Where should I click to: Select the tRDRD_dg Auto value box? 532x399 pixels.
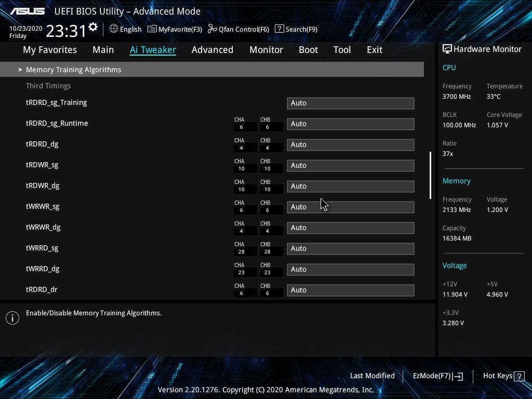[351, 144]
